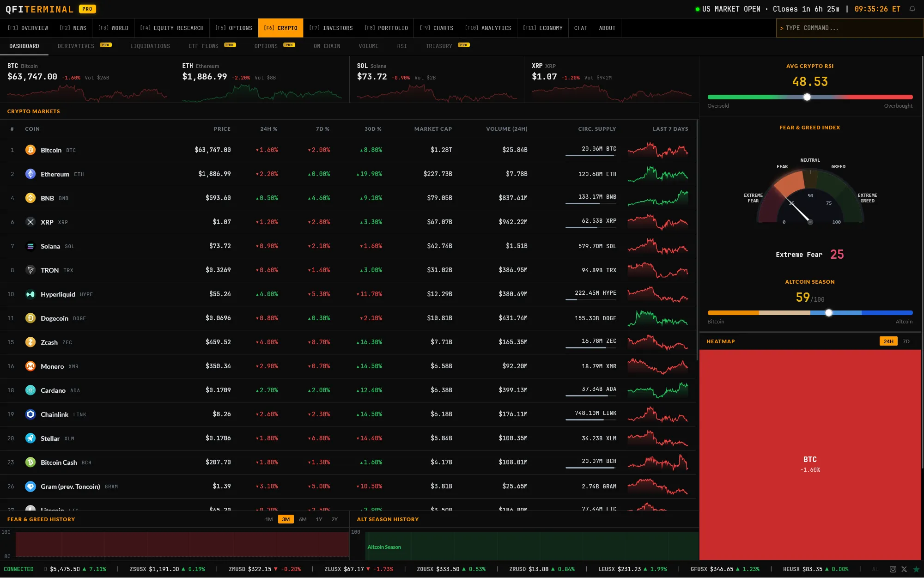The image size is (924, 578).
Task: Click the Stellar coin icon
Action: click(x=30, y=438)
